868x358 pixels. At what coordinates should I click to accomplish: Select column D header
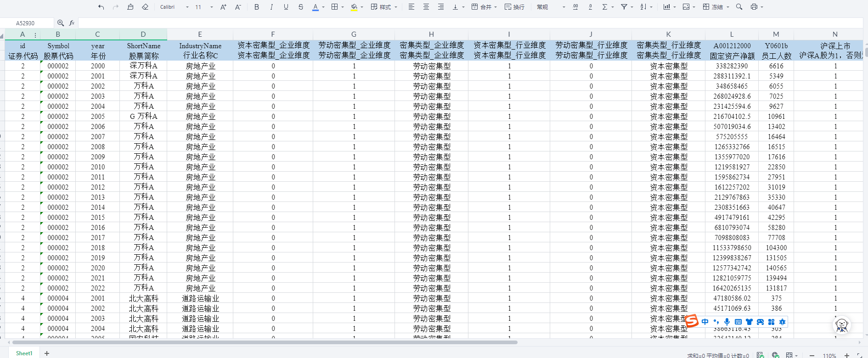pyautogui.click(x=143, y=34)
